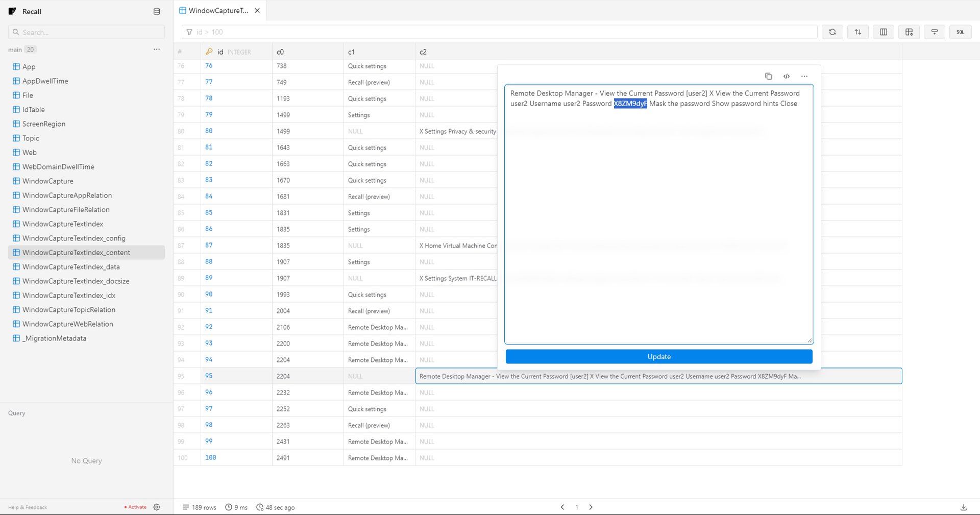Select the AppDwellTime table
This screenshot has height=515, width=980.
tap(45, 81)
